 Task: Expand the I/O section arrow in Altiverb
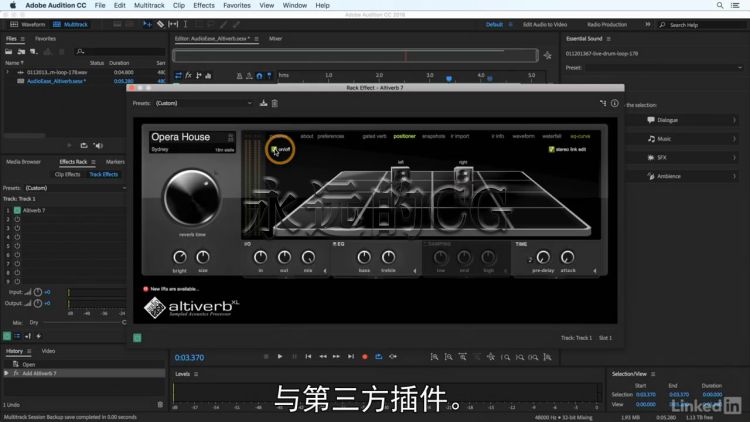325,271
